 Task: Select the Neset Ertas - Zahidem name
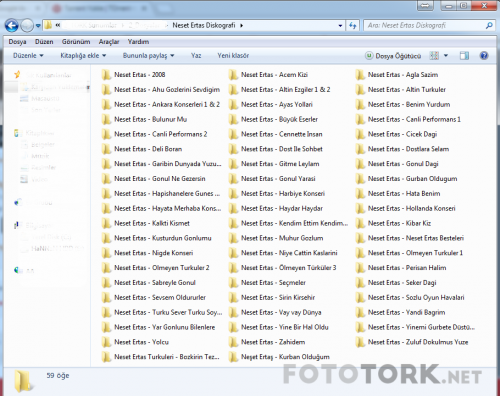coord(273,342)
